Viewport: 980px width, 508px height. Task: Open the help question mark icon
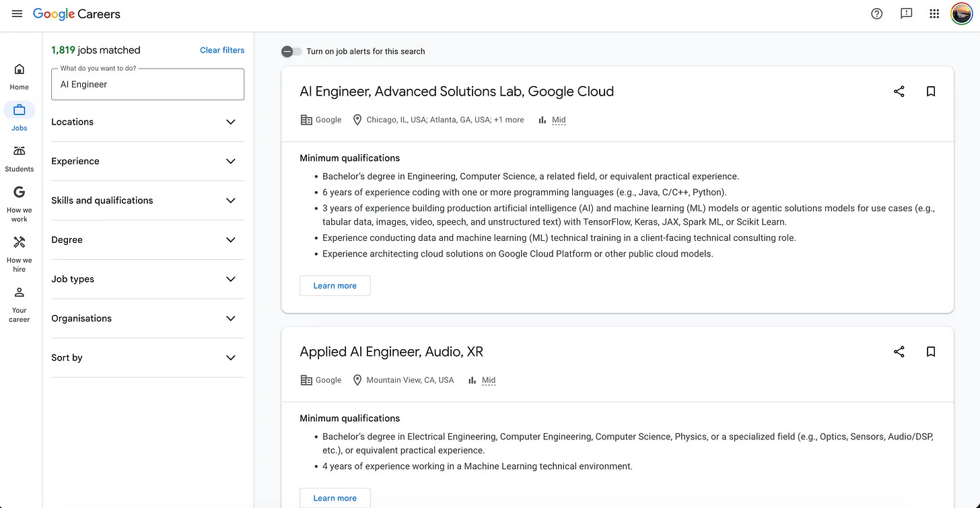click(x=876, y=14)
